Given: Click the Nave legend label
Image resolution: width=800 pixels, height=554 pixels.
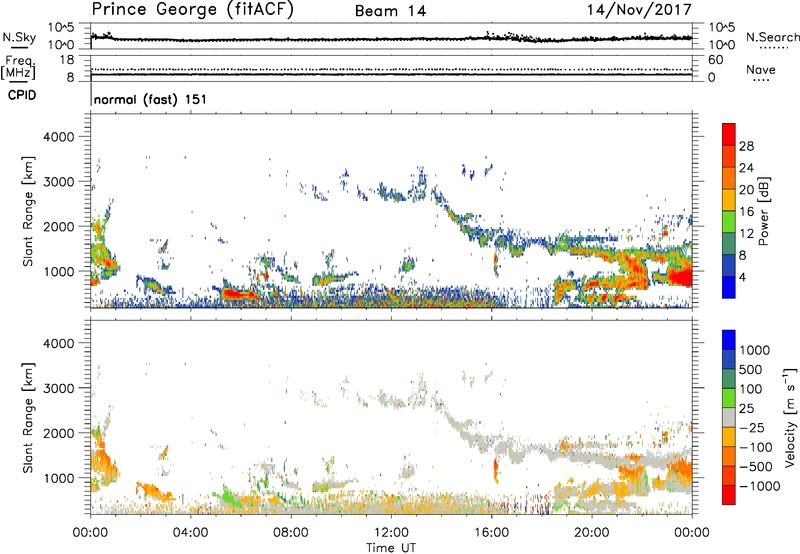Looking at the screenshot, I should pyautogui.click(x=761, y=69).
